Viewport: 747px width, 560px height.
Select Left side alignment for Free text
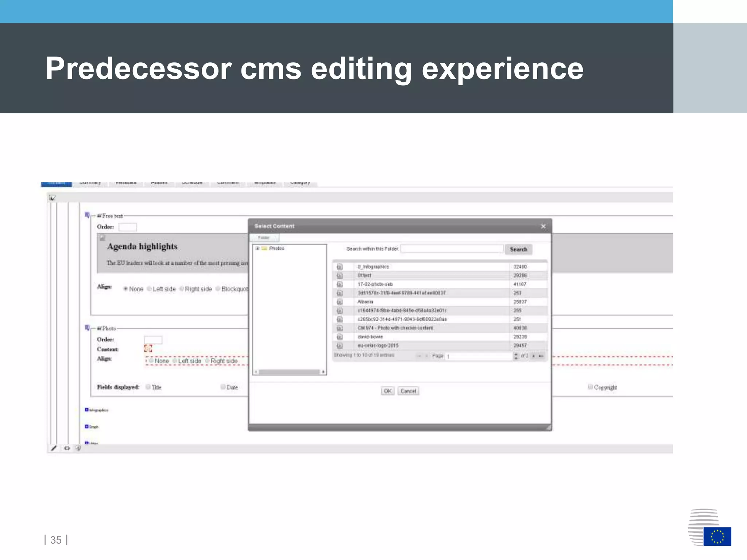coord(149,289)
